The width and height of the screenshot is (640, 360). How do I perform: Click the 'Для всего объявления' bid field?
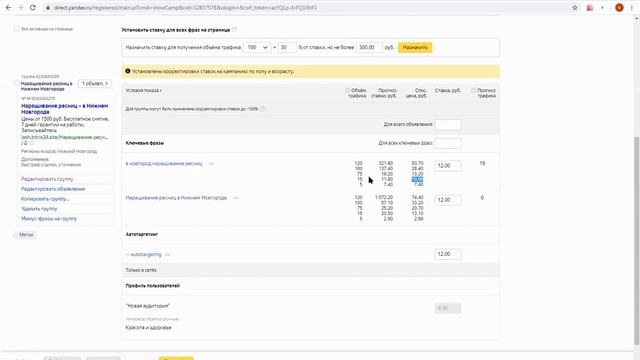[x=448, y=124]
